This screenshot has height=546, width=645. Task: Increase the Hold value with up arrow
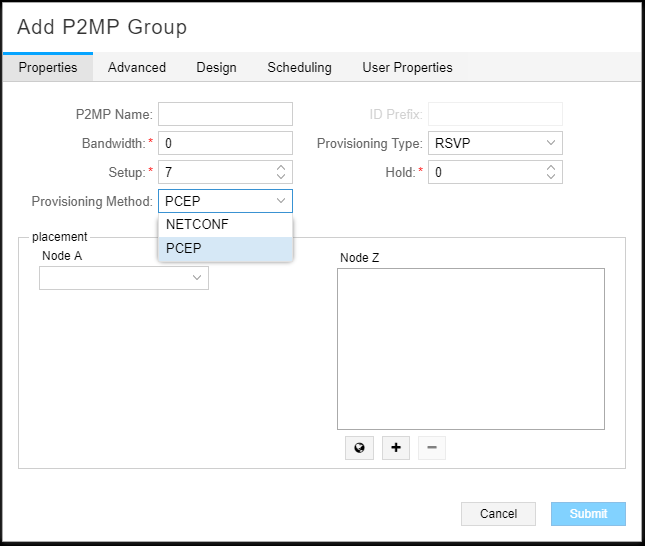pyautogui.click(x=551, y=168)
